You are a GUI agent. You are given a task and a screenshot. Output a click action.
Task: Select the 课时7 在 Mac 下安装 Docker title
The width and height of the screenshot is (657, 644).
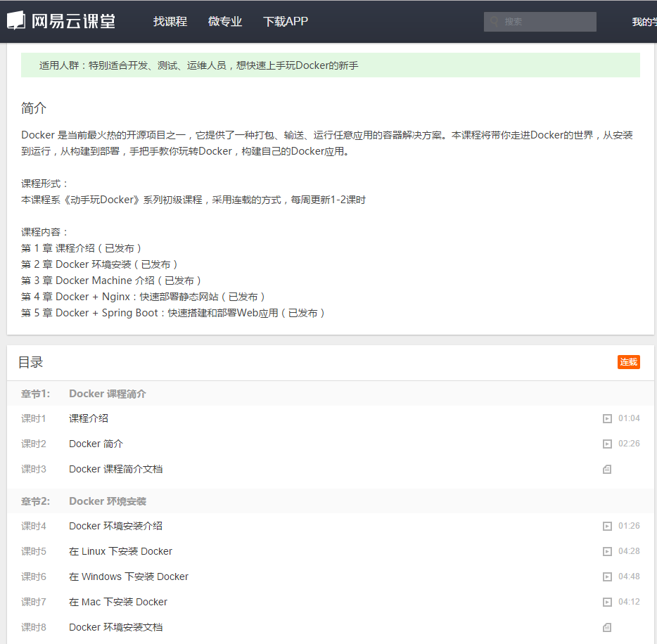tap(117, 602)
